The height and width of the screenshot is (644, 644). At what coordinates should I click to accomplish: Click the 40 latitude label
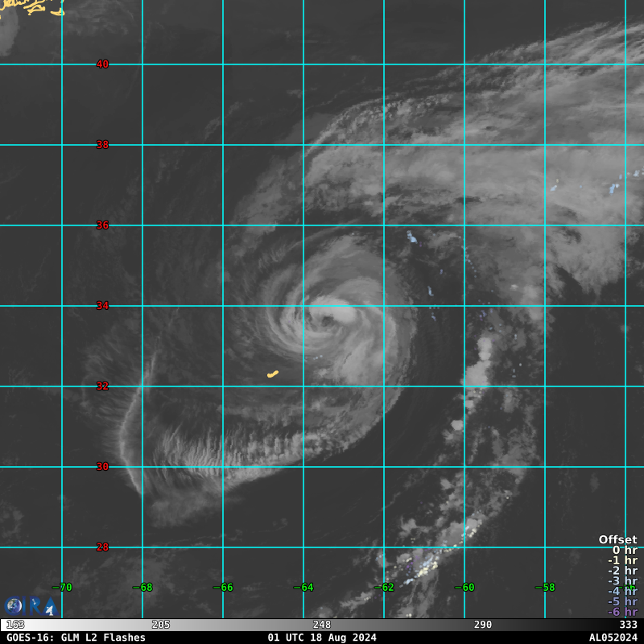[102, 64]
